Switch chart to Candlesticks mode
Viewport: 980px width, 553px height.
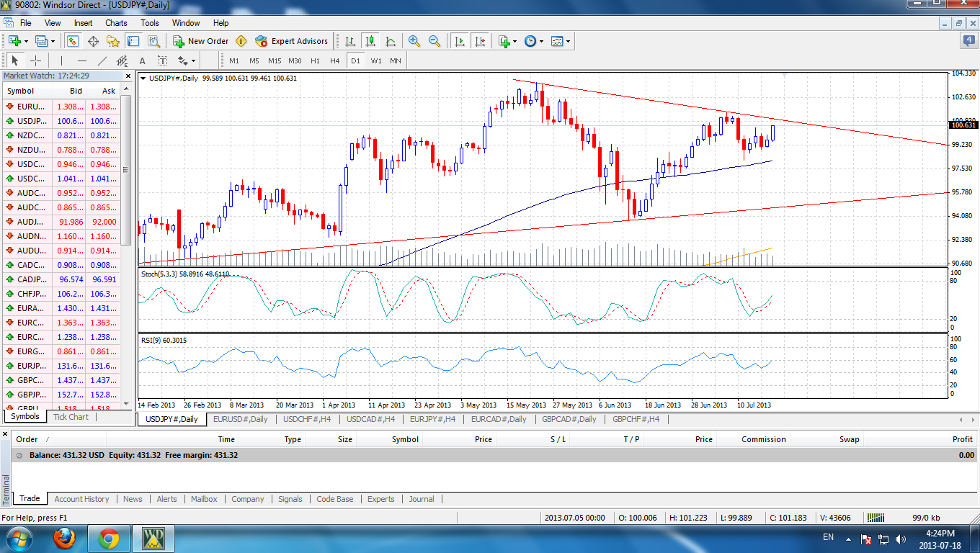(x=370, y=41)
